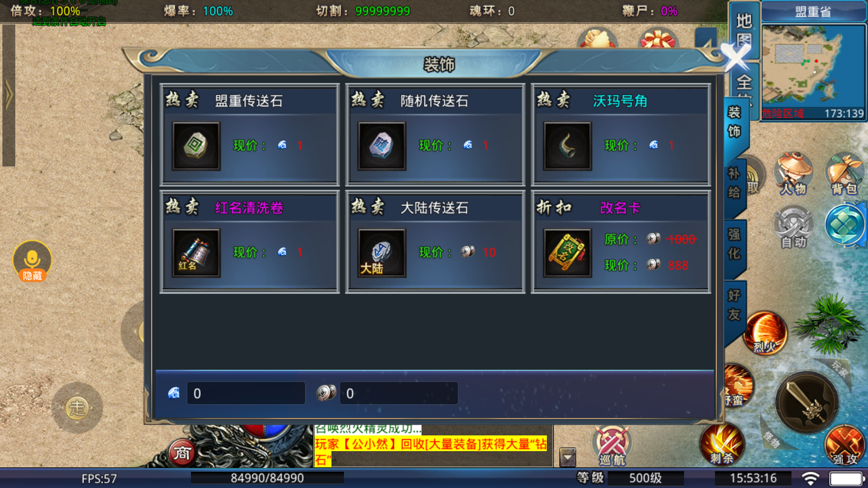Expand the chat log arrow

pyautogui.click(x=567, y=457)
